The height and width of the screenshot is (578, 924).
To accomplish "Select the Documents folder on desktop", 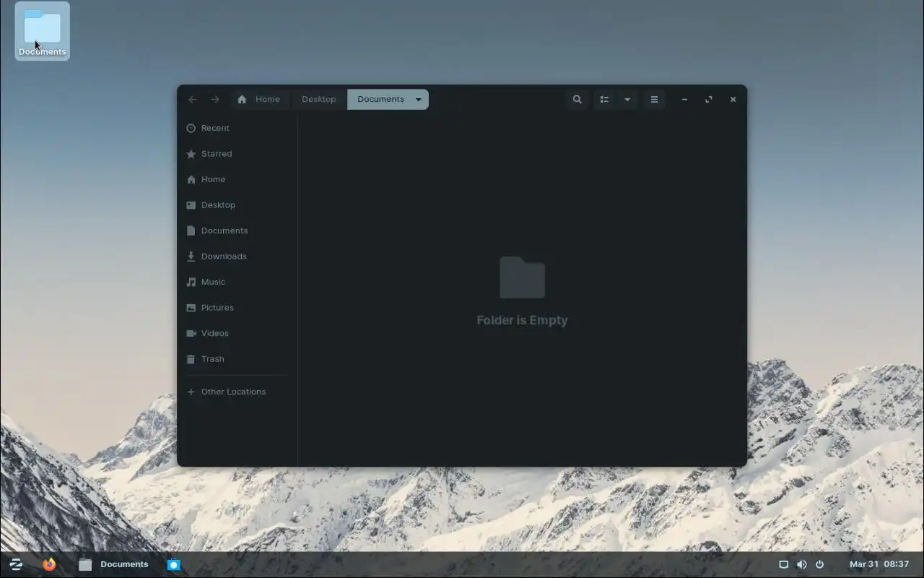I will coord(43,31).
